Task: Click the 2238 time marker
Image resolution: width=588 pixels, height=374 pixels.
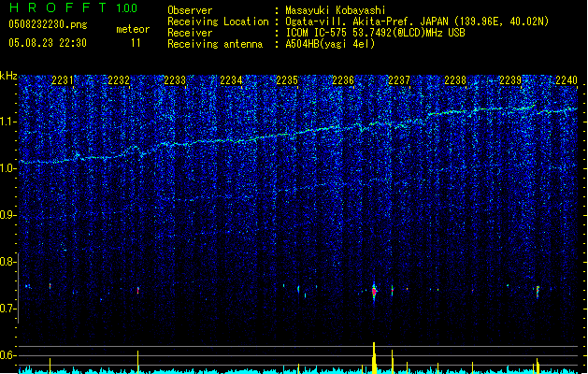Action: [x=455, y=80]
